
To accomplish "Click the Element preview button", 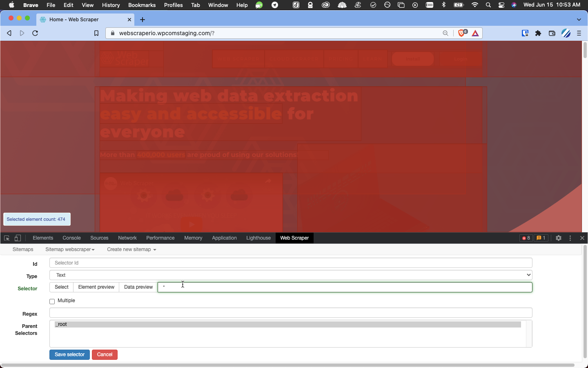I will (x=96, y=287).
